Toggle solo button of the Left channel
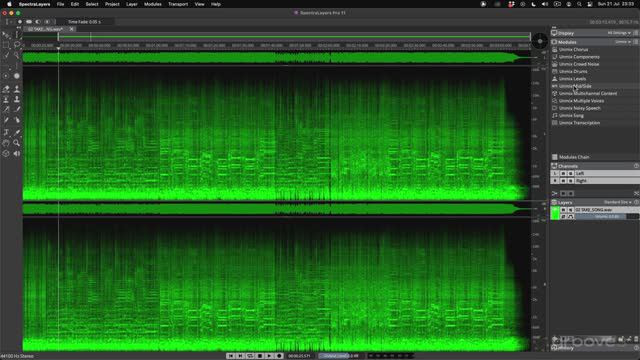The height and width of the screenshot is (360, 640). point(571,173)
